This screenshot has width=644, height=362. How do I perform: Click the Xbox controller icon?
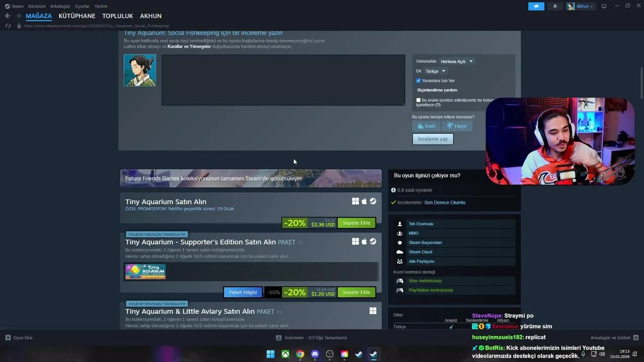(399, 281)
